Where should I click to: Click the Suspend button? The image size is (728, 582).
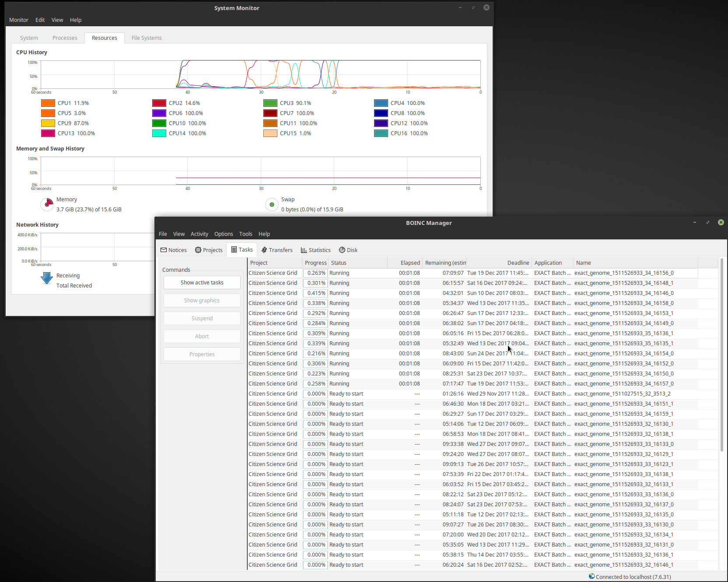point(202,319)
